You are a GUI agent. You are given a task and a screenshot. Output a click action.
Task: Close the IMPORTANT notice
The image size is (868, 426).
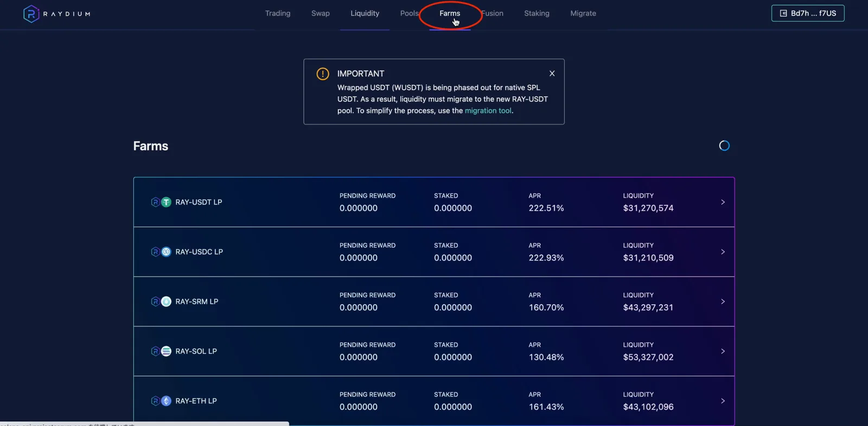pyautogui.click(x=552, y=73)
